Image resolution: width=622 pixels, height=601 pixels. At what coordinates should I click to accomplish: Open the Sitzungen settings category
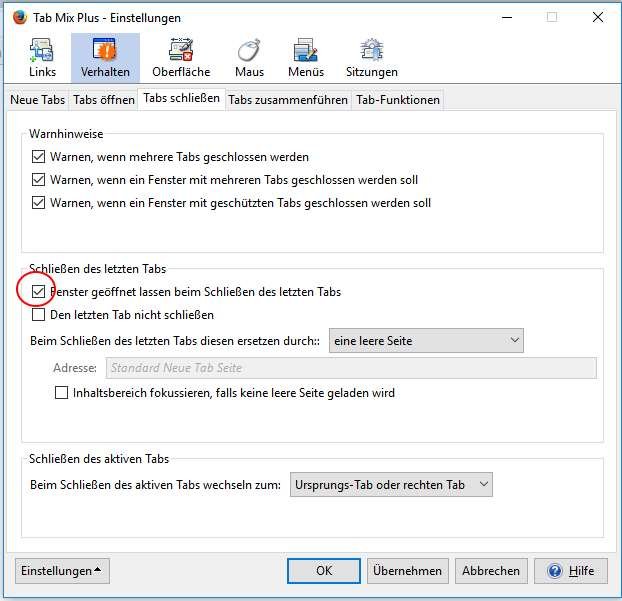372,58
